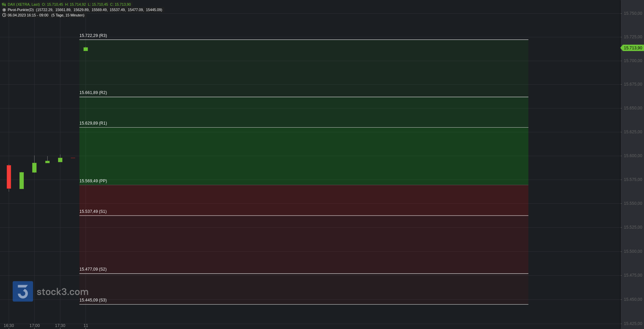The height and width of the screenshot is (329, 644).
Task: Click the 17:00 time axis label
Action: pos(35,326)
